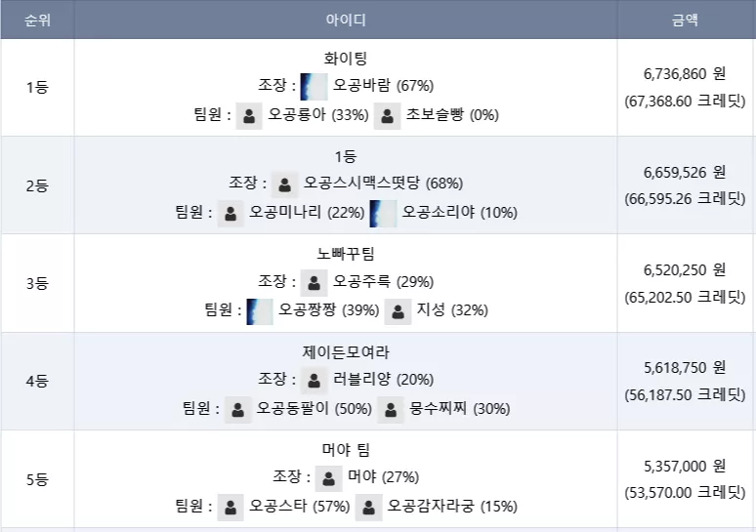Screen dimensions: 756x532
Task: Click the 아이디 column header
Action: pyautogui.click(x=346, y=20)
